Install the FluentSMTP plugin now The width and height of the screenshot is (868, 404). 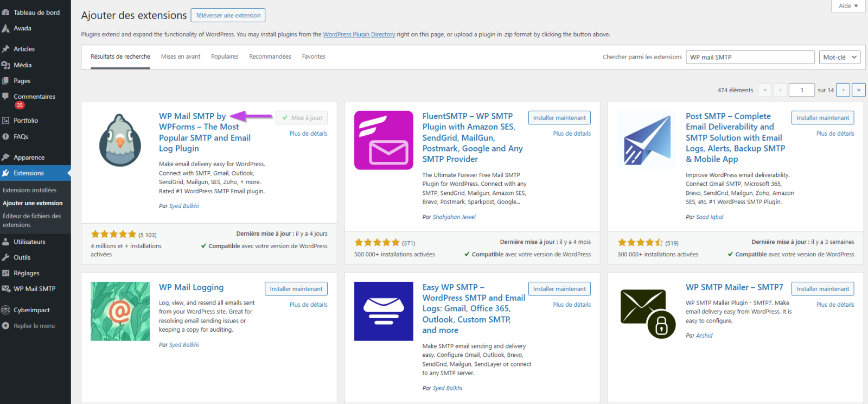tap(559, 118)
